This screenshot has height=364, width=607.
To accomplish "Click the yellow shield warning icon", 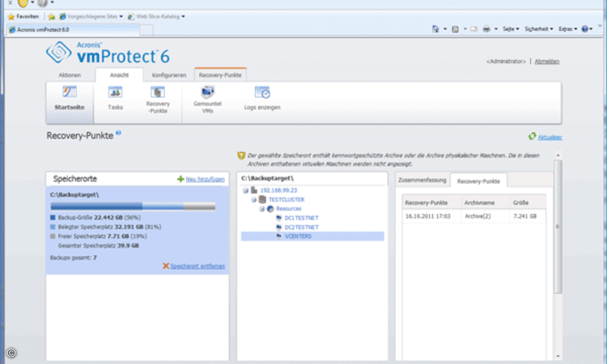I will pyautogui.click(x=241, y=156).
